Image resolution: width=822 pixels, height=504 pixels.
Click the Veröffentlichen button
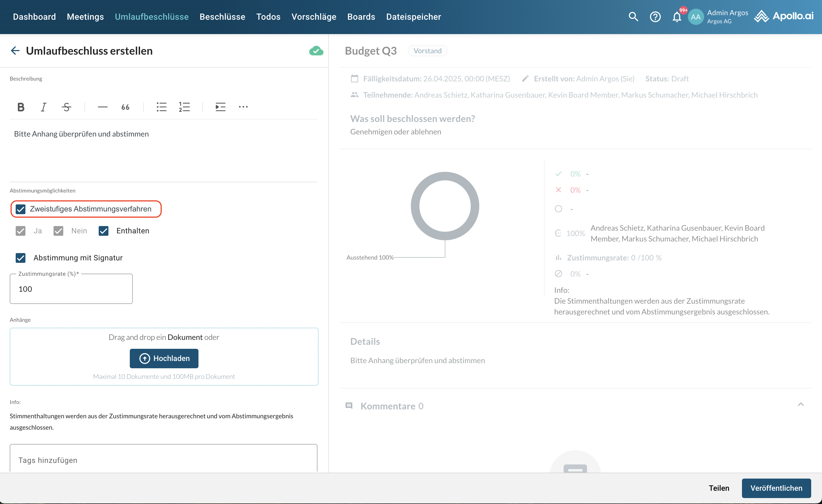point(776,488)
